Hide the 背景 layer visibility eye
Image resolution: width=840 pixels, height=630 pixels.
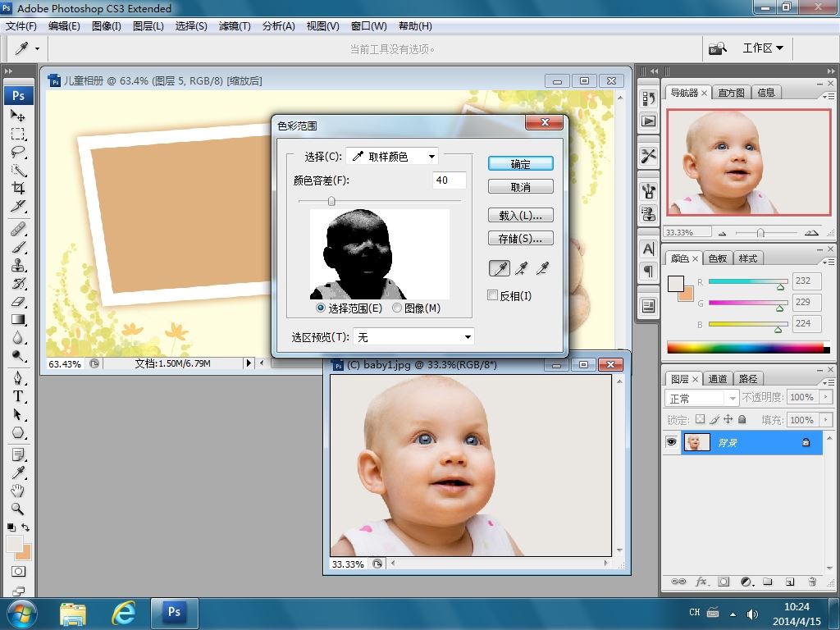[671, 442]
